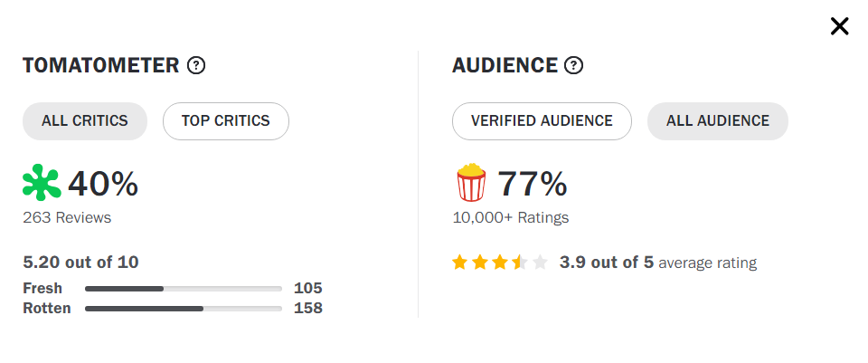Click the 40% Tomatometer score
This screenshot has width=868, height=363.
[x=103, y=184]
